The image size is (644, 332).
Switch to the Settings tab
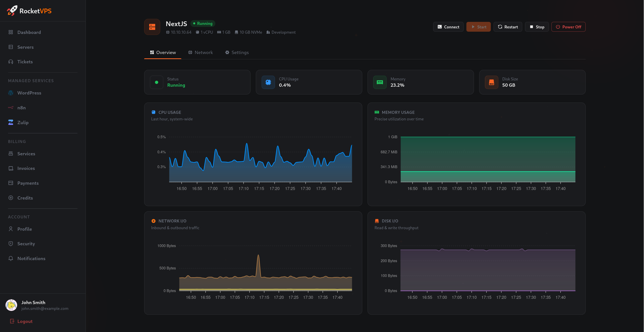point(237,52)
